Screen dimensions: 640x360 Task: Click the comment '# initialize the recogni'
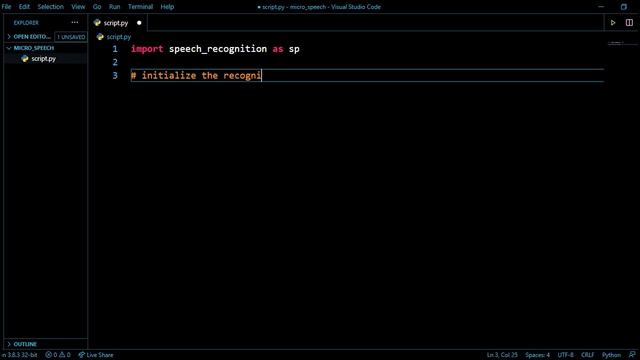click(196, 76)
